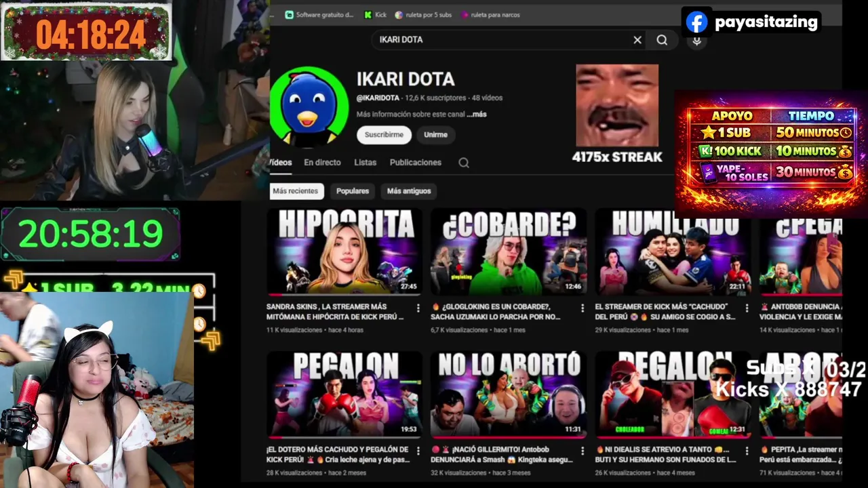Open Software gratuito bookmark
868x488 pixels.
coord(319,15)
